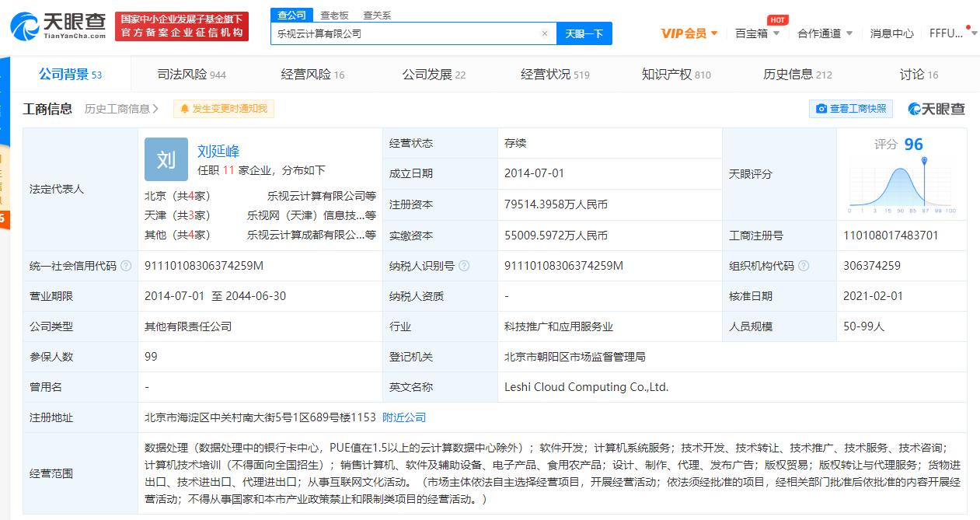The height and width of the screenshot is (520, 980).
Task: Go to the 公司发展 tab
Action: click(x=434, y=75)
